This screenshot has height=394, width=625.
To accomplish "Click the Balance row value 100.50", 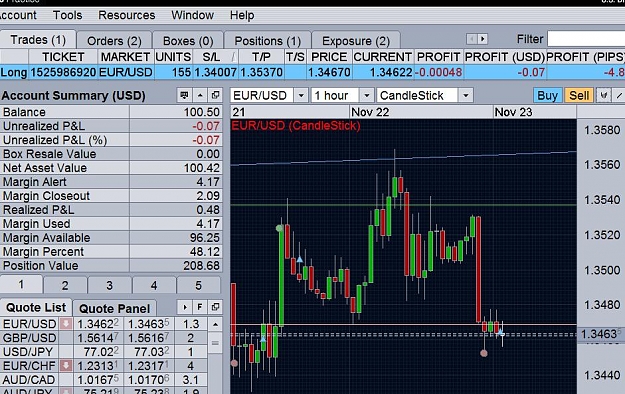I will 202,112.
